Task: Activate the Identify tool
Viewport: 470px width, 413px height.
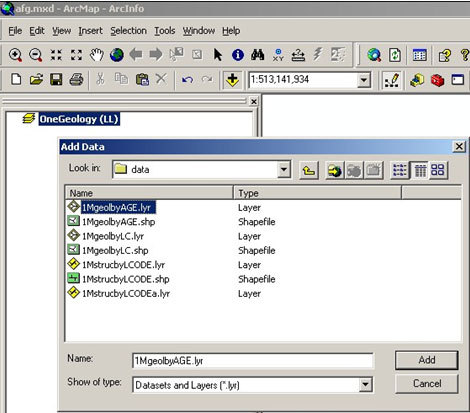Action: pyautogui.click(x=238, y=55)
